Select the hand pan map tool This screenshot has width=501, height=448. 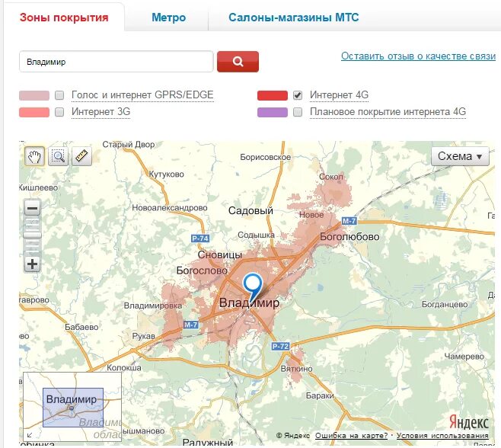tap(34, 156)
